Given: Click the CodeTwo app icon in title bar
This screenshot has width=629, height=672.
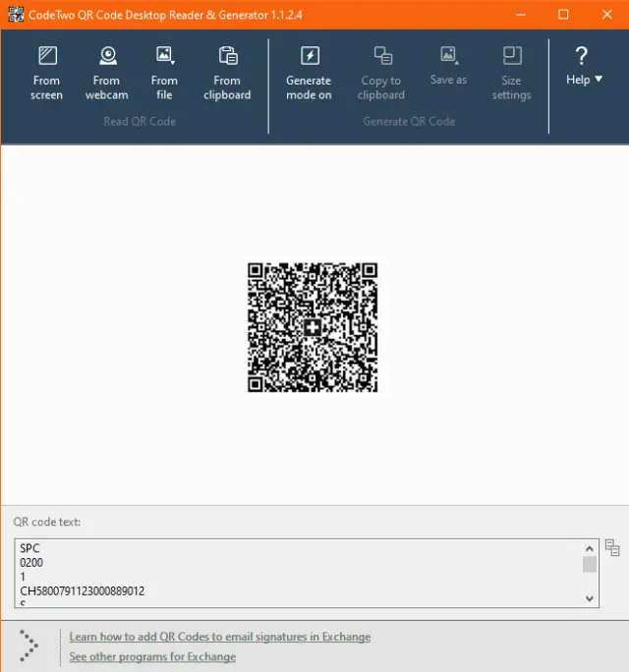Looking at the screenshot, I should 16,15.
